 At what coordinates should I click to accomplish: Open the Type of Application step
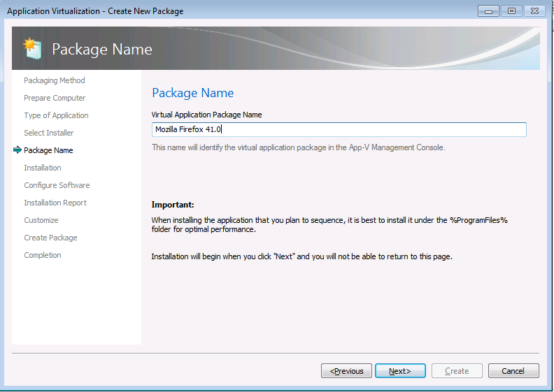pos(56,115)
